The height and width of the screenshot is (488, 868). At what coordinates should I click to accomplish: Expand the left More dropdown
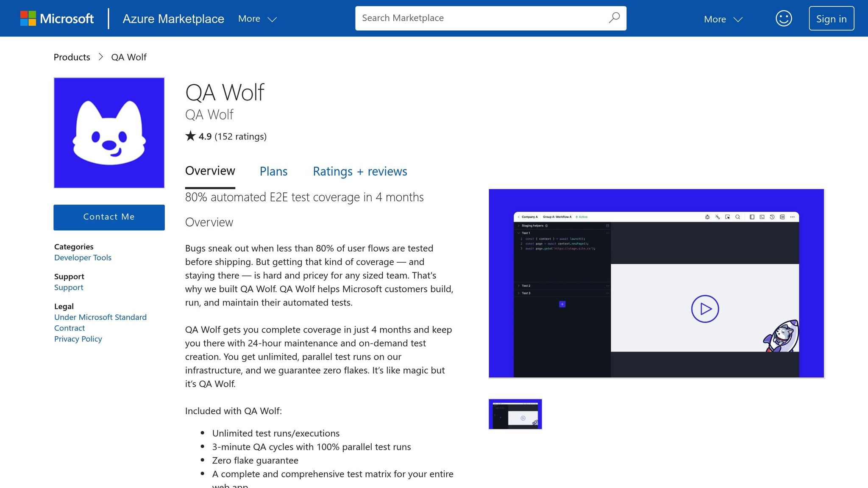click(257, 19)
